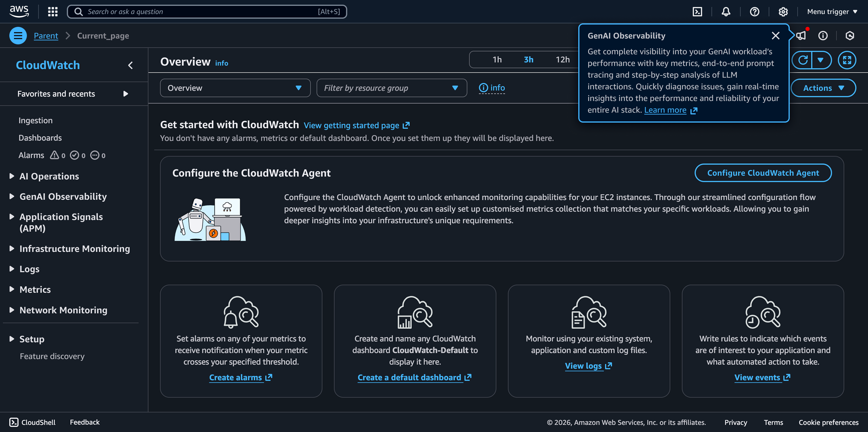This screenshot has width=868, height=432.
Task: Click the announcements megaphone icon
Action: pyautogui.click(x=801, y=36)
